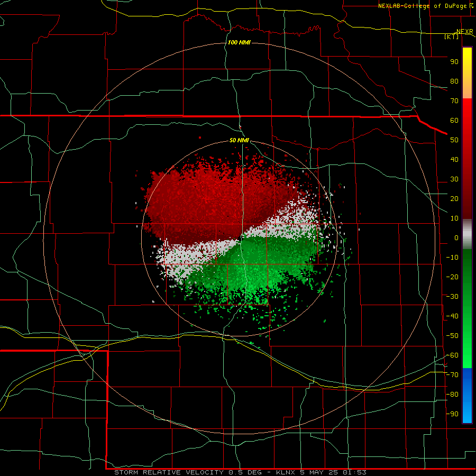Click the -50 value on velocity scale
476x476 pixels.
452,336
